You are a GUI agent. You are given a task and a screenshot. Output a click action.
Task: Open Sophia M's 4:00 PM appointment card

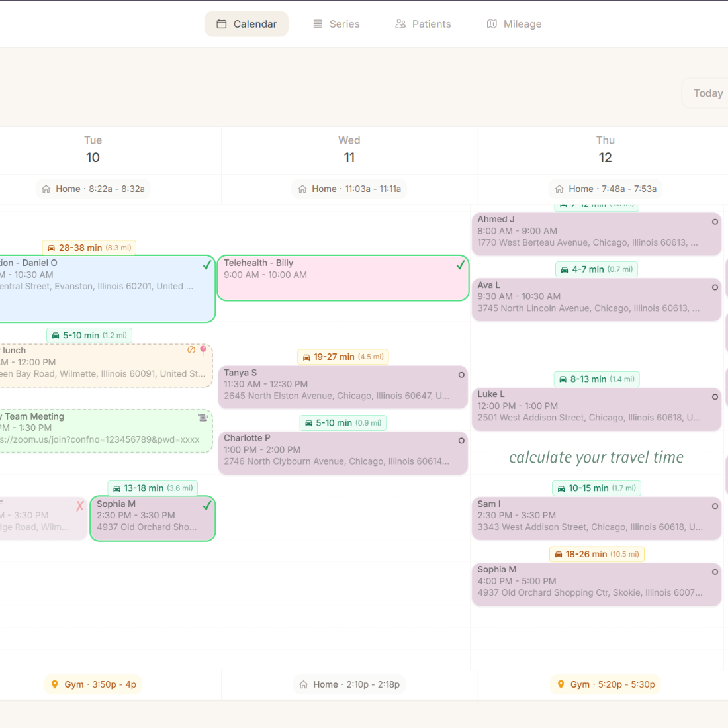596,581
